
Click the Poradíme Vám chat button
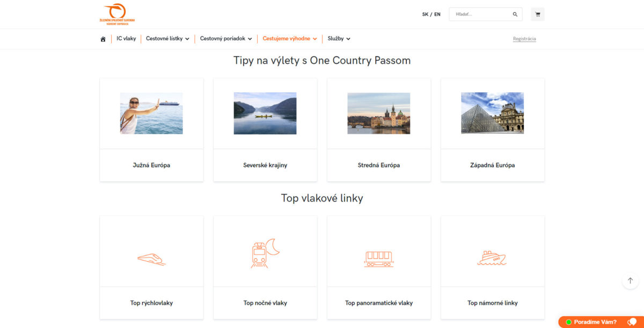coord(601,322)
